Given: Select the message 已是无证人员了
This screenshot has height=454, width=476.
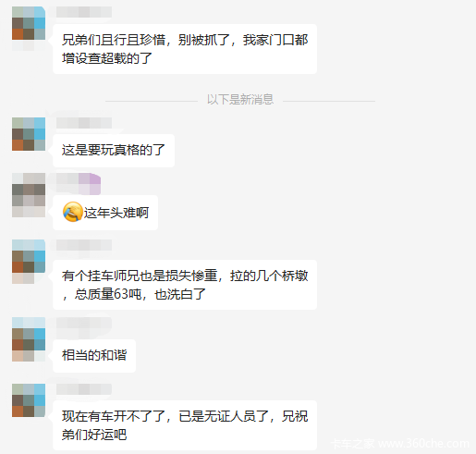Looking at the screenshot, I should (x=185, y=425).
